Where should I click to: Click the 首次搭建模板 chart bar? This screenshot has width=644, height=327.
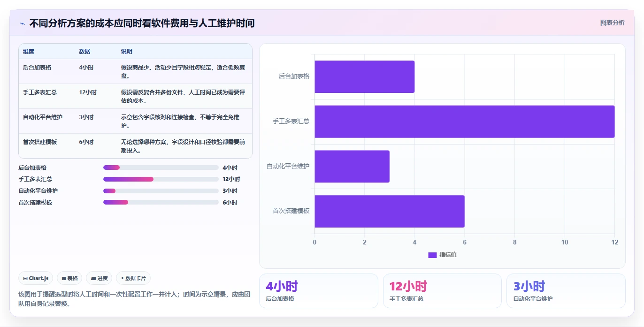point(390,211)
